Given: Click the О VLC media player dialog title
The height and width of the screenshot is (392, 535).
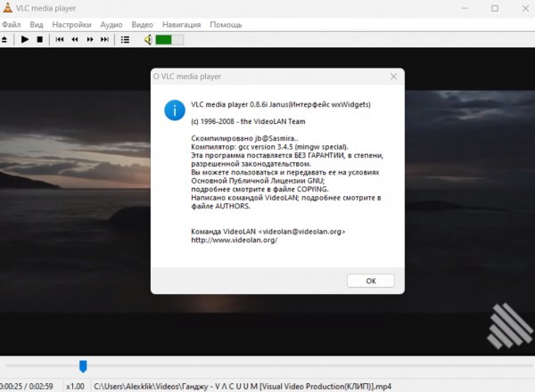Looking at the screenshot, I should coord(187,77).
